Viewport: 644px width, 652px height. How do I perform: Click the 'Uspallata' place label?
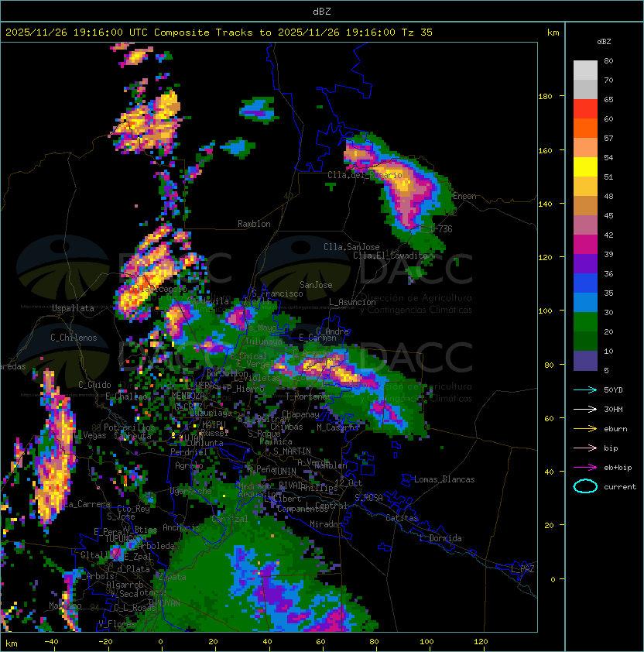(74, 308)
